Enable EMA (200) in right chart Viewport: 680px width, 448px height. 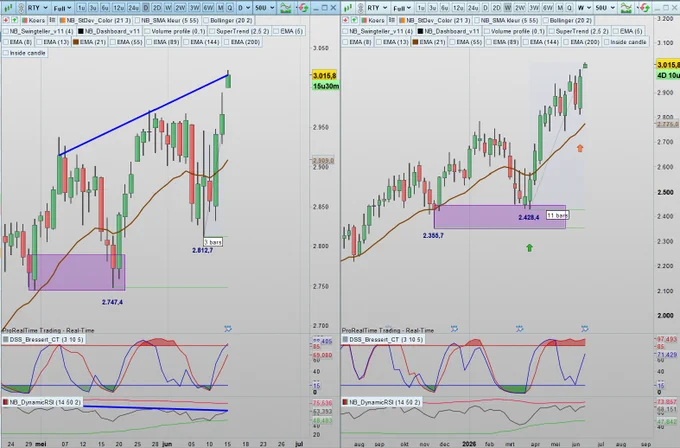pyautogui.click(x=566, y=42)
